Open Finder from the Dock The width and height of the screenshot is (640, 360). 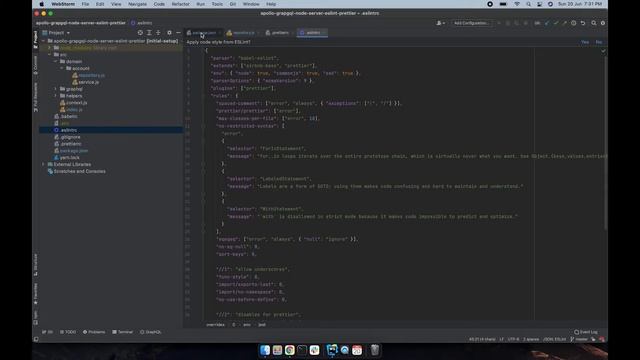(265, 350)
